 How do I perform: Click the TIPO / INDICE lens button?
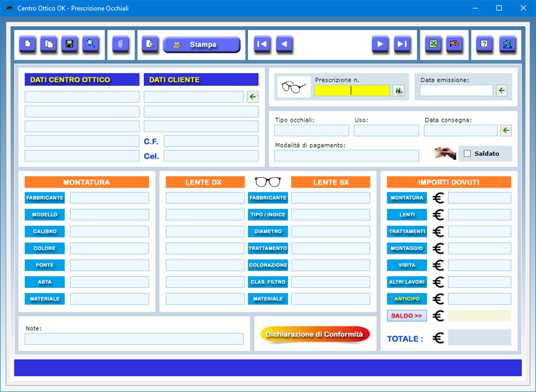[x=268, y=215]
